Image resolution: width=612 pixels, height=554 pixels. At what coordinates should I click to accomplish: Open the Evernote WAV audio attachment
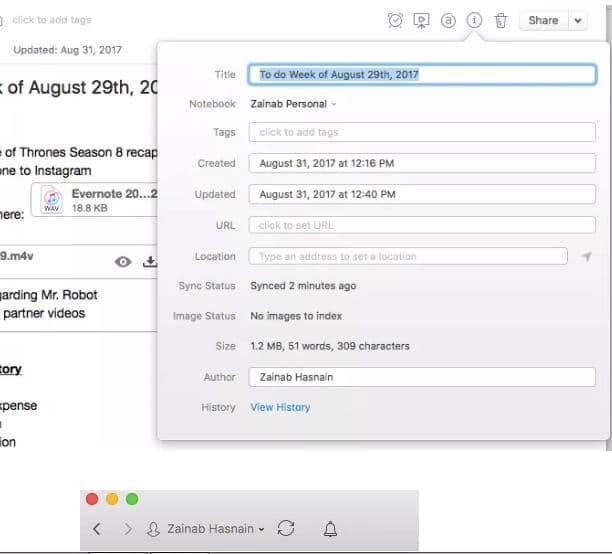(95, 200)
